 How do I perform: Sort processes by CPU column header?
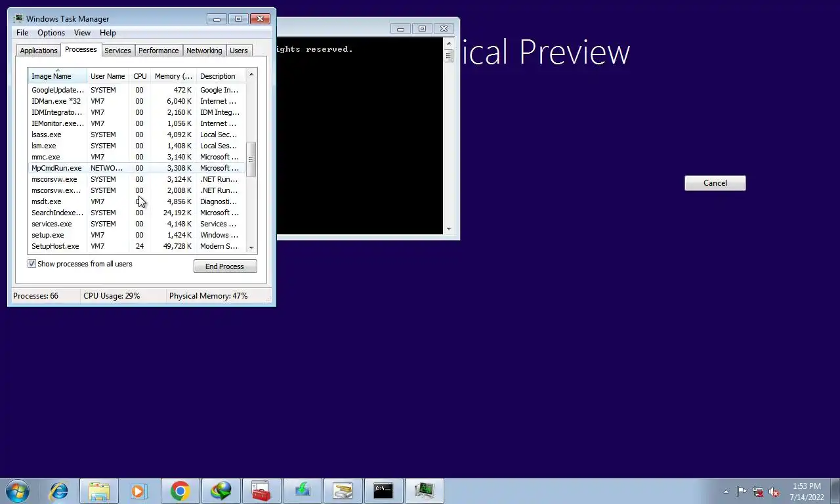(140, 76)
